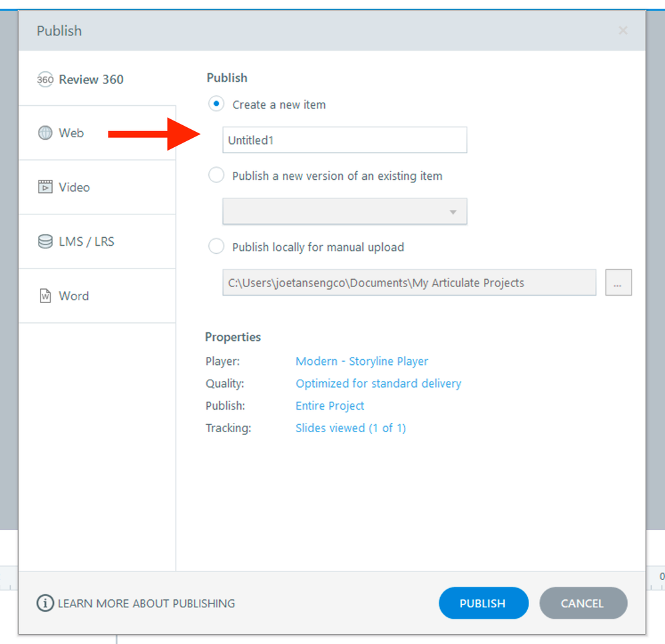Browse for folder with ellipsis button
The width and height of the screenshot is (665, 644).
click(618, 283)
